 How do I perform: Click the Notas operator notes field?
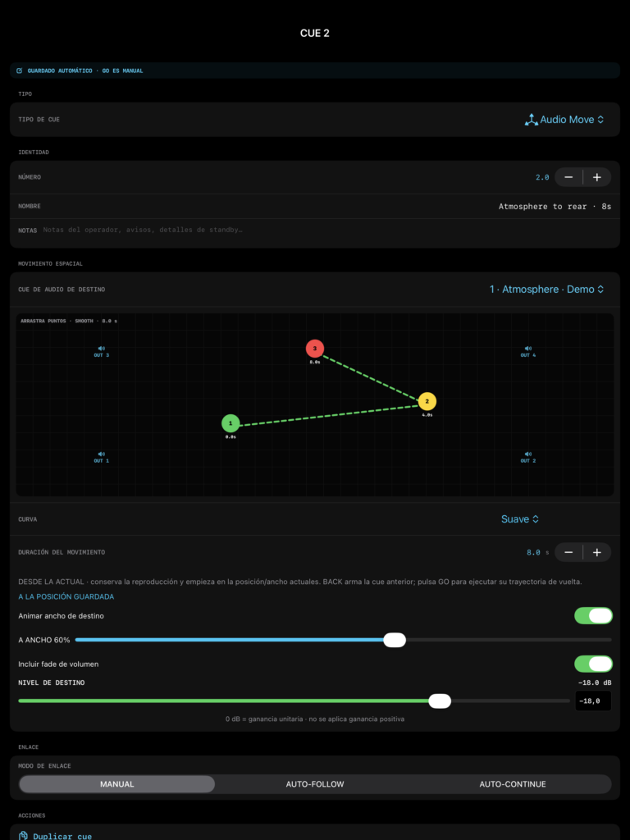(314, 231)
